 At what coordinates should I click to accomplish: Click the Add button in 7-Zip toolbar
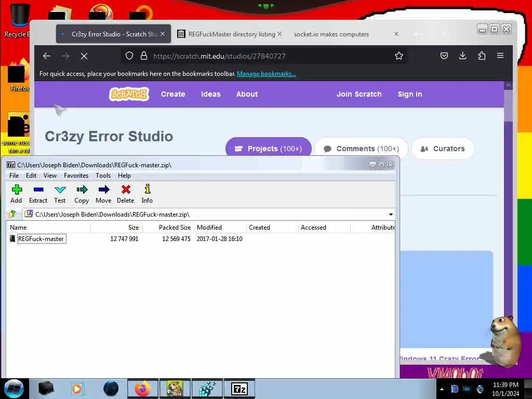tap(16, 194)
